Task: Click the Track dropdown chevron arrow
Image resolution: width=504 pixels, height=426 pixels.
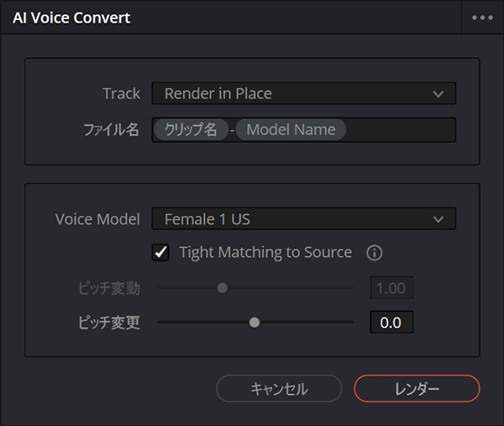Action: coord(438,94)
